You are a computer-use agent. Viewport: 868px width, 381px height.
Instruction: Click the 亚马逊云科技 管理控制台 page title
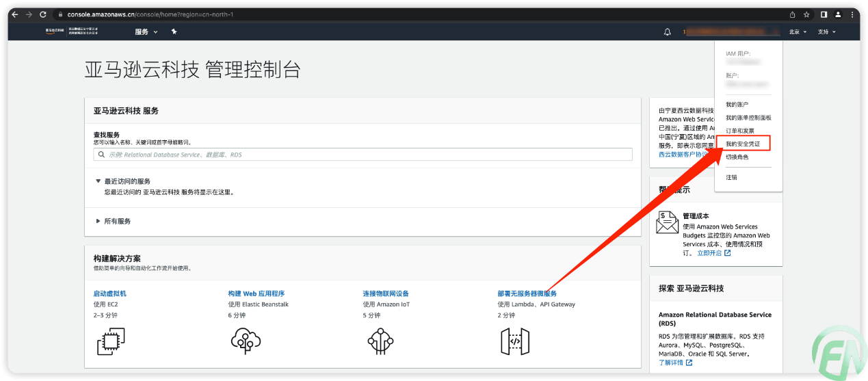[x=192, y=69]
